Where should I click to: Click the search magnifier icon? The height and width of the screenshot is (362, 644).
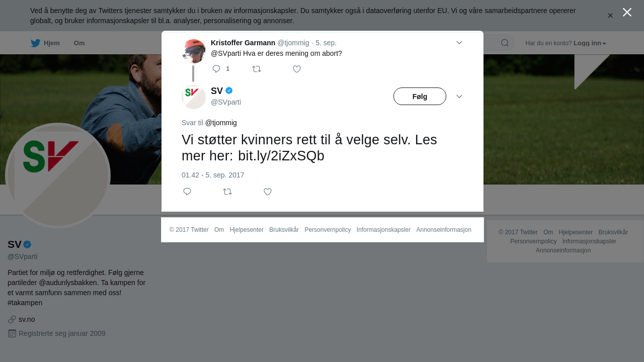click(x=505, y=43)
